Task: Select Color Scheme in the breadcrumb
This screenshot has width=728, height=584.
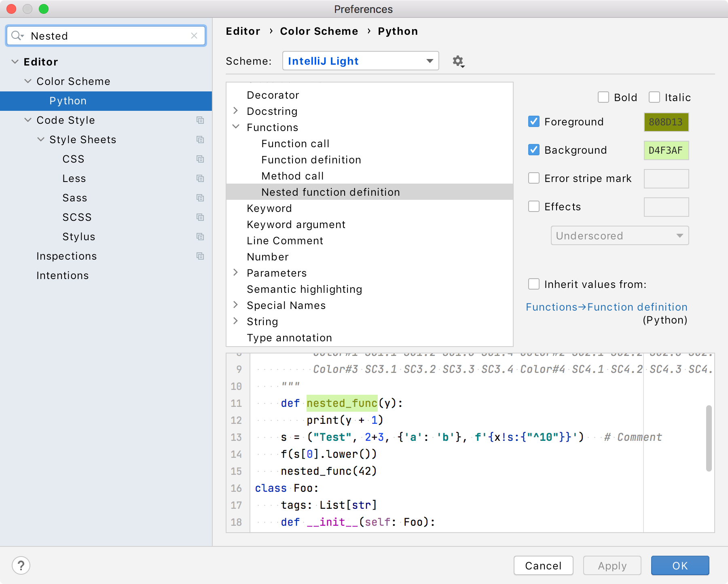Action: tap(319, 31)
